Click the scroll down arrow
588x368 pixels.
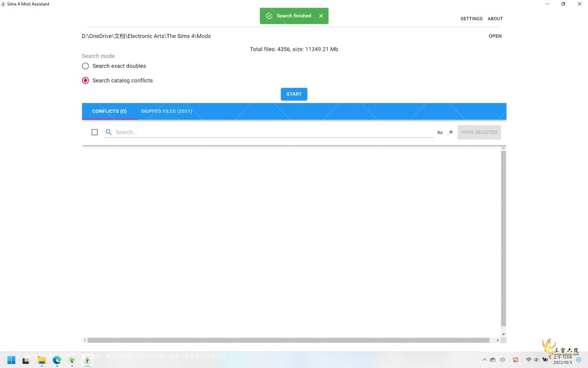(503, 334)
